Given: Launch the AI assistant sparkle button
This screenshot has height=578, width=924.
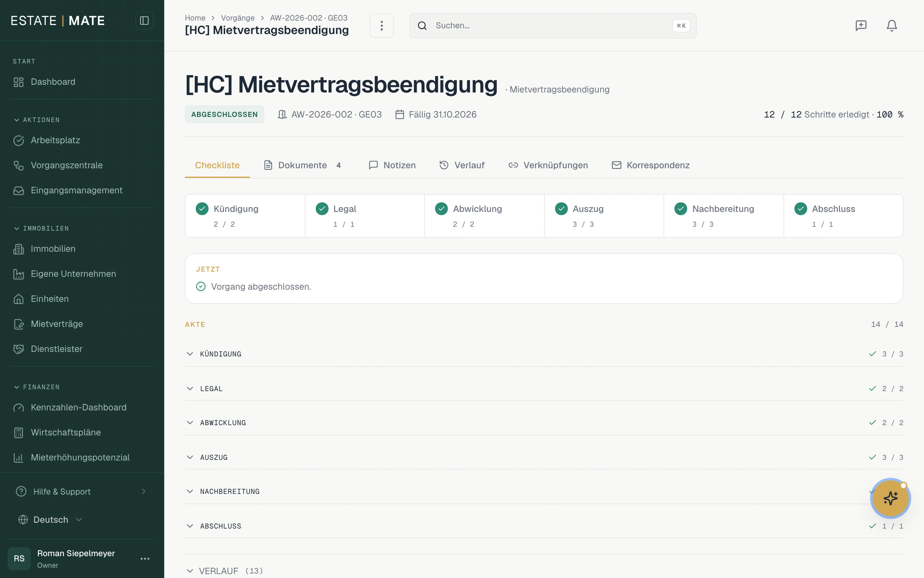Looking at the screenshot, I should 890,498.
